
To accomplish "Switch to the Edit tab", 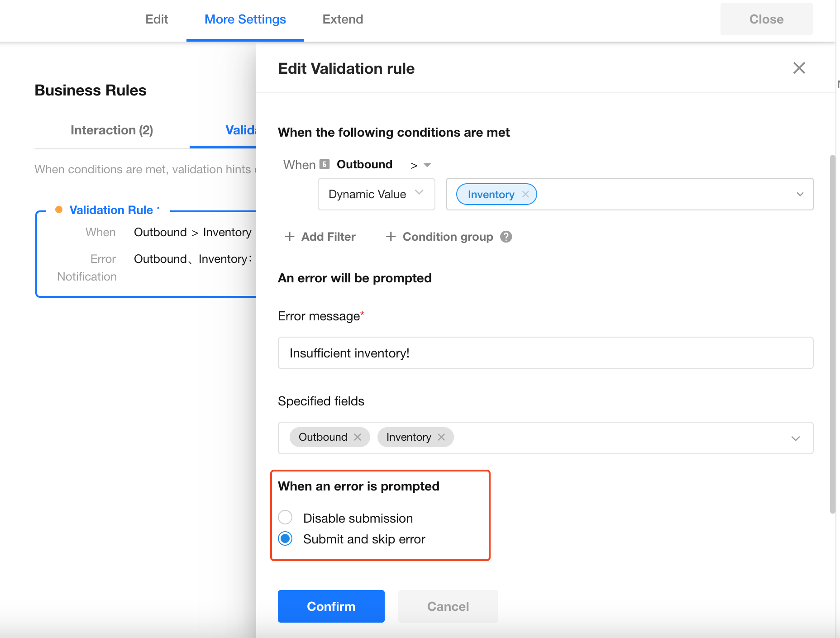I will pyautogui.click(x=157, y=19).
